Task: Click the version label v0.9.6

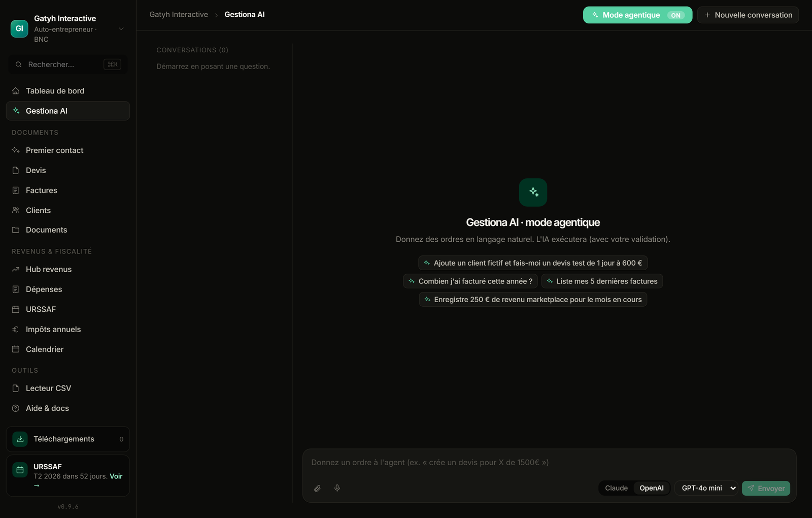Action: (68, 507)
